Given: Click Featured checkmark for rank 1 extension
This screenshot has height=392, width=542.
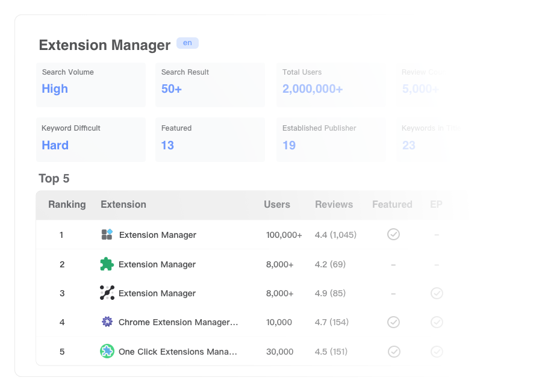Looking at the screenshot, I should pyautogui.click(x=393, y=234).
